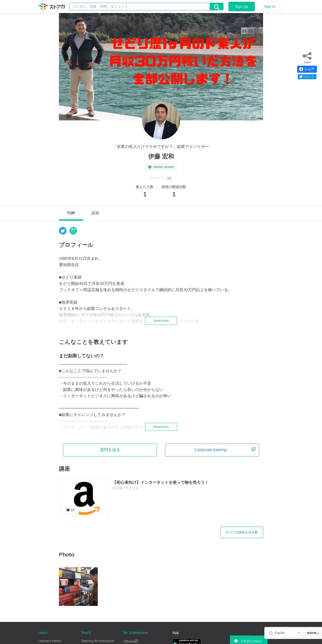Click the instructor name 伊藤 宏和

pyautogui.click(x=161, y=156)
